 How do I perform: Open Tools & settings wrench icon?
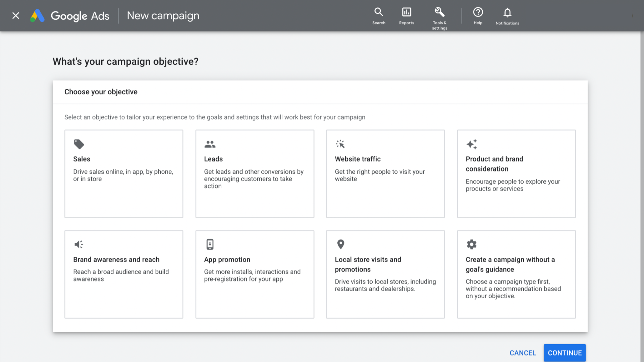tap(439, 12)
